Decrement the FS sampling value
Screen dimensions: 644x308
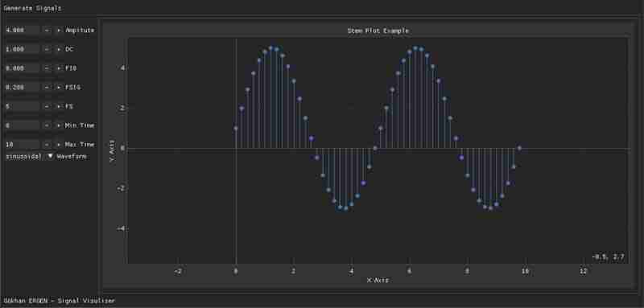pos(47,107)
